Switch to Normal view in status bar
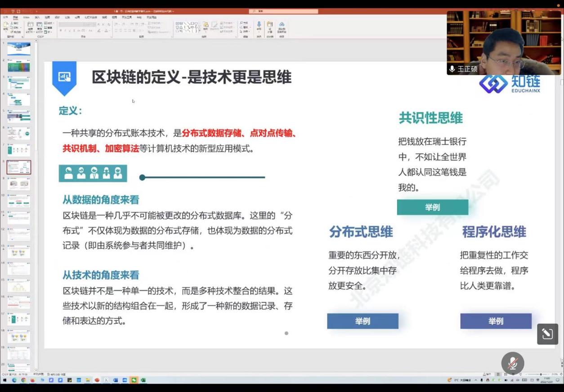564x392 pixels. [498, 374]
